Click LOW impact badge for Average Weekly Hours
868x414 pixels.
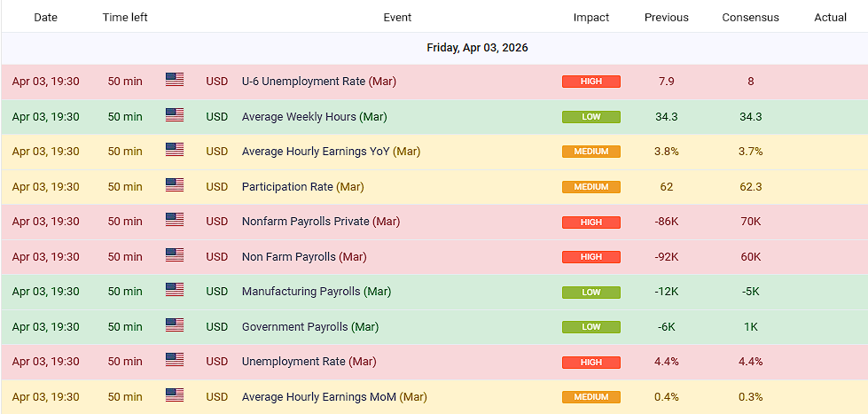[591, 117]
